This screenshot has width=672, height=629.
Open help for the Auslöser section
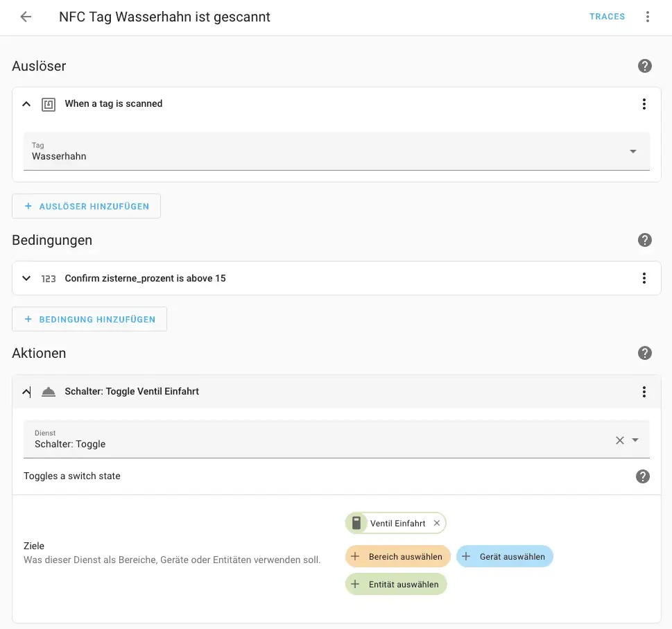tap(645, 66)
